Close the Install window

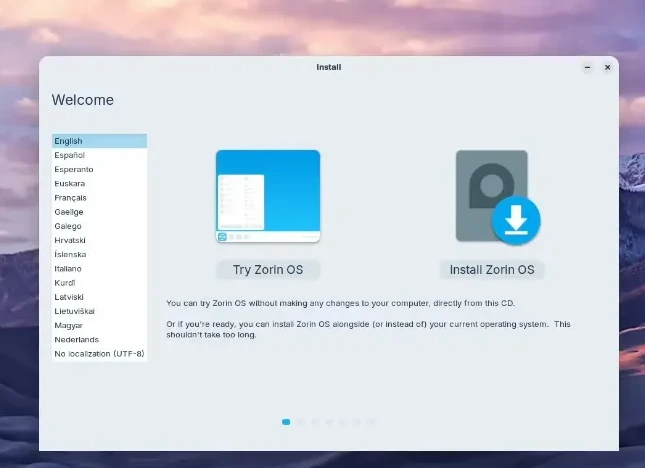point(607,67)
